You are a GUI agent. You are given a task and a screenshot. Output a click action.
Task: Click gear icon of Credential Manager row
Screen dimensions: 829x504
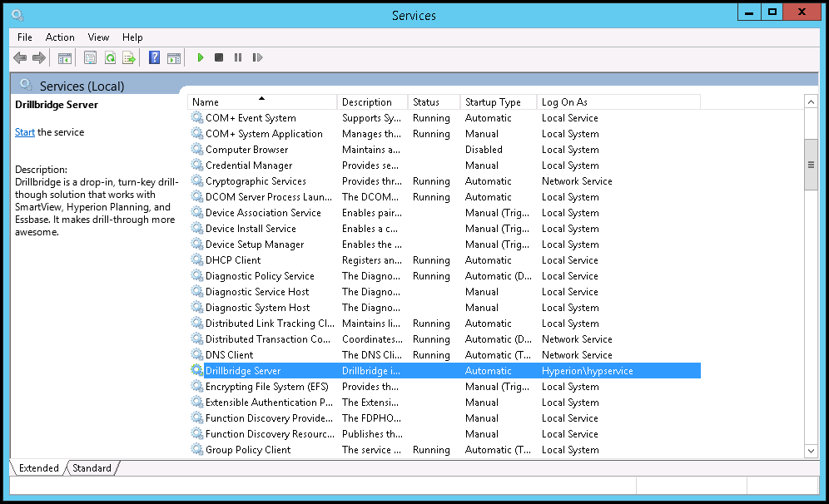click(197, 165)
